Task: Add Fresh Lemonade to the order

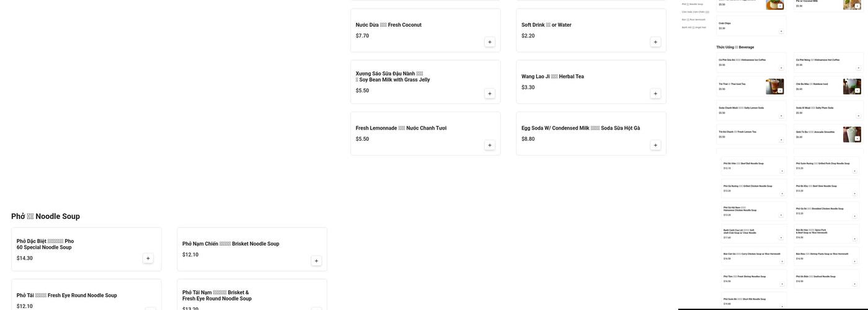Action: 490,145
